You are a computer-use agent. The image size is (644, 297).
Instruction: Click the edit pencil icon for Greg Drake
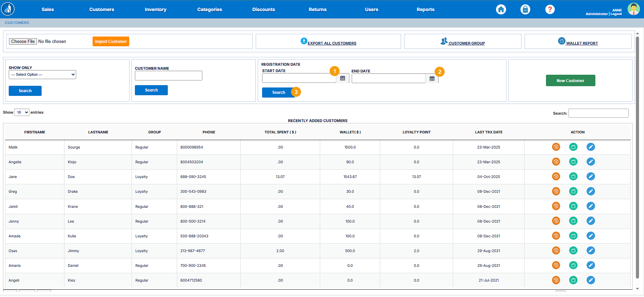coord(591,191)
